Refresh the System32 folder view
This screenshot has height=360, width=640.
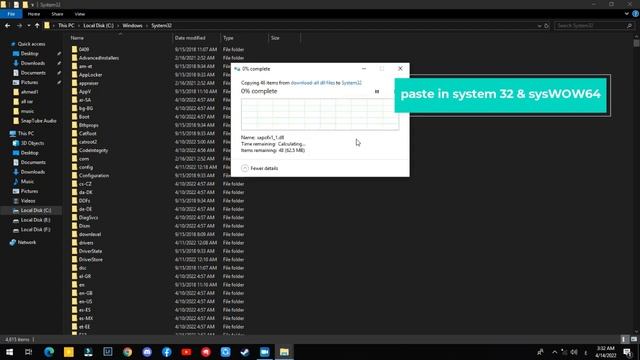coord(547,26)
